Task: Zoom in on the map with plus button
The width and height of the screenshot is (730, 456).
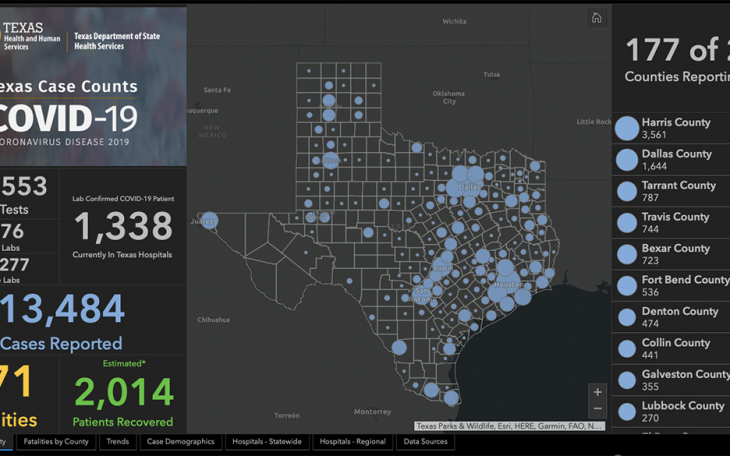Action: pos(597,393)
